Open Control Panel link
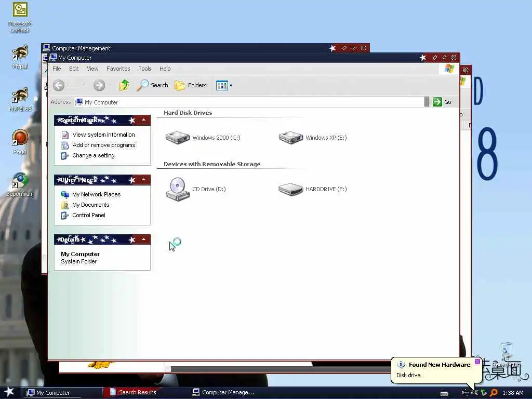Image resolution: width=532 pixels, height=399 pixels. point(88,215)
